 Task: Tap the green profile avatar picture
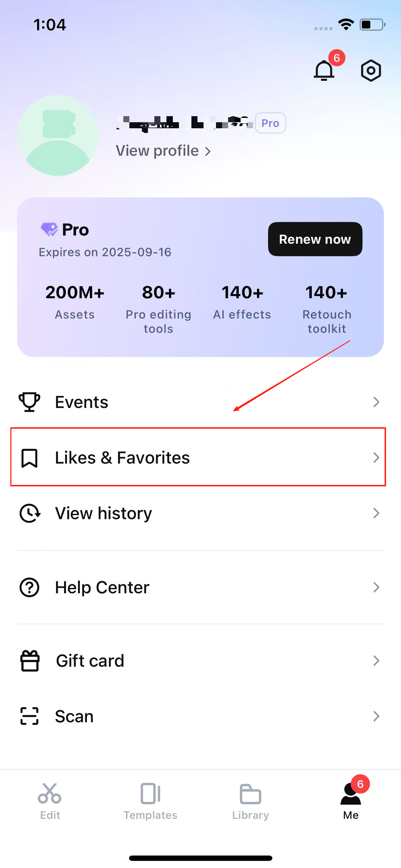(x=58, y=135)
